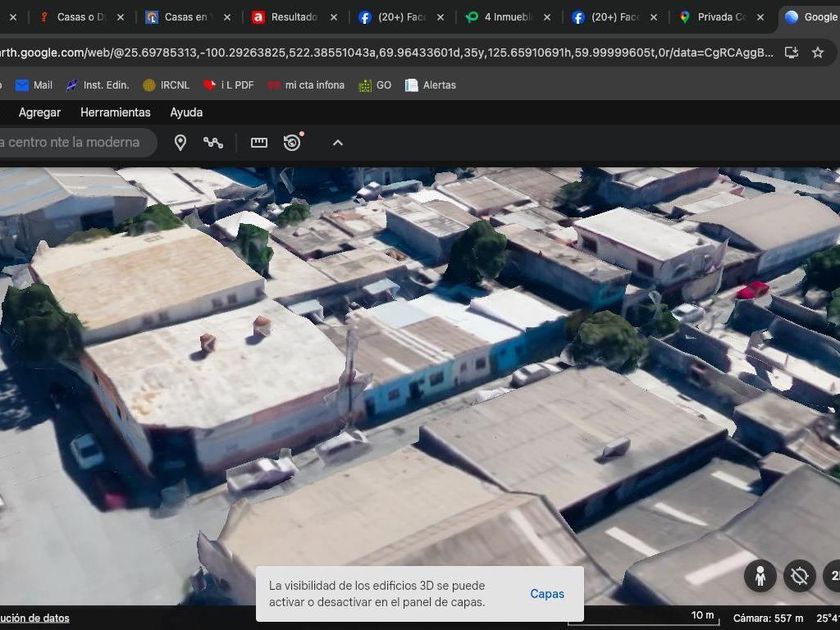The image size is (840, 630).
Task: Toggle the rotation-lock compass button
Action: click(x=799, y=575)
